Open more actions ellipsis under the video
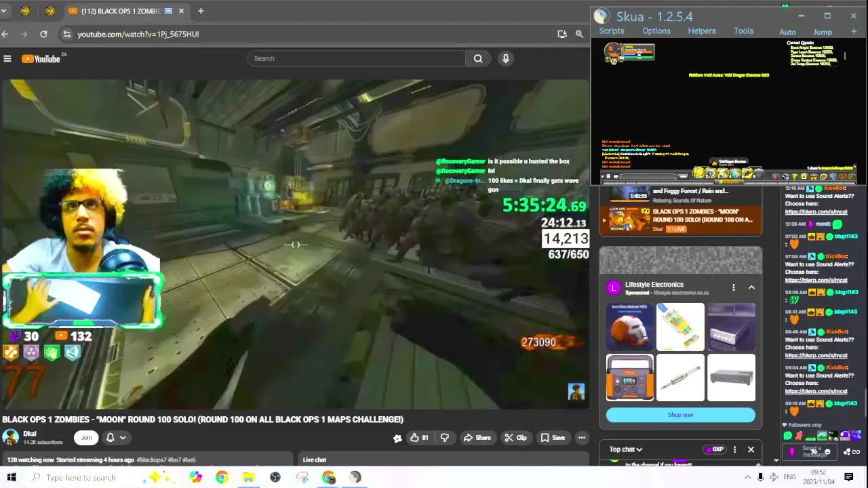 582,438
